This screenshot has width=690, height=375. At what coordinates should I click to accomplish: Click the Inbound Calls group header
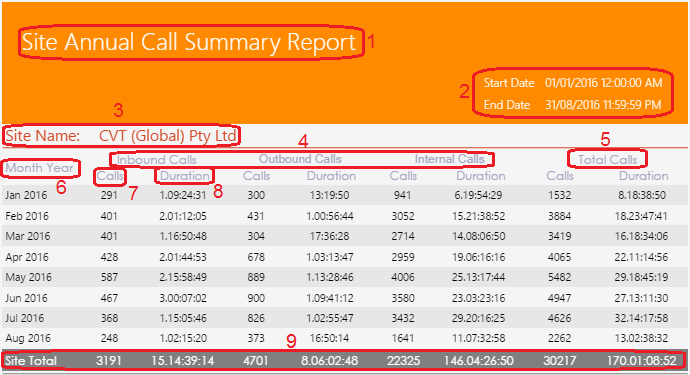pos(157,159)
